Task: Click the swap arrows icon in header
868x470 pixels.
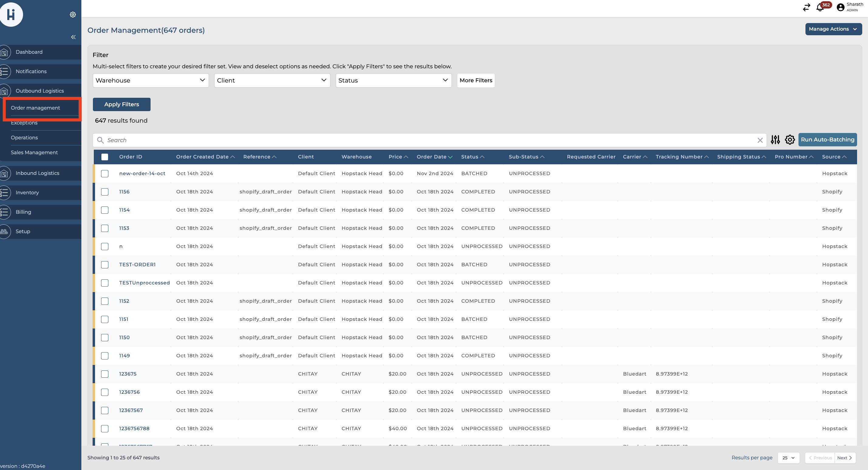Action: click(806, 7)
